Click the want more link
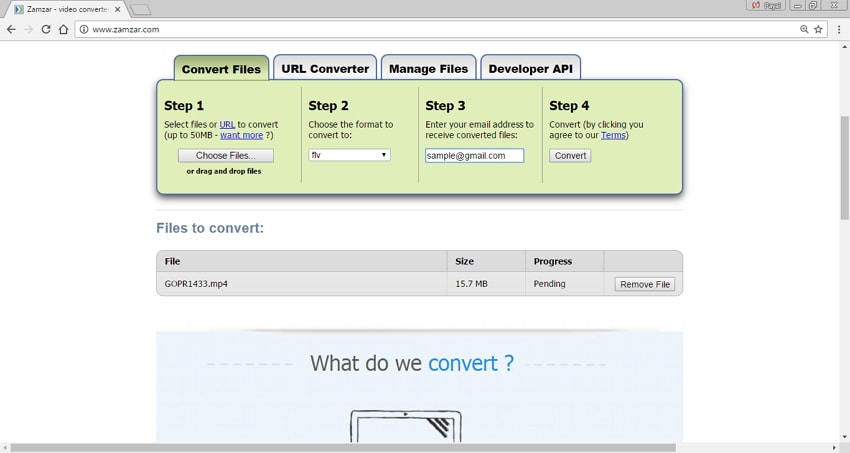Image resolution: width=850 pixels, height=453 pixels. [x=241, y=135]
